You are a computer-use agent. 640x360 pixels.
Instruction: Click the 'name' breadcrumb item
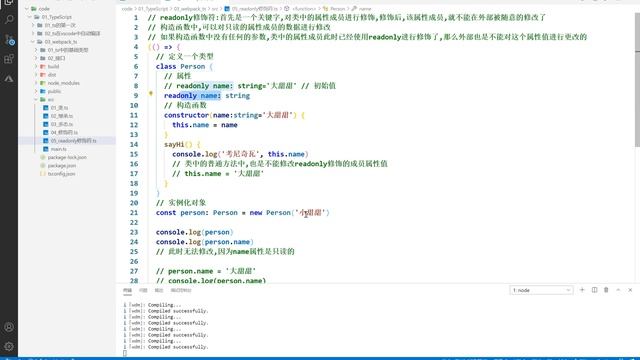click(365, 9)
